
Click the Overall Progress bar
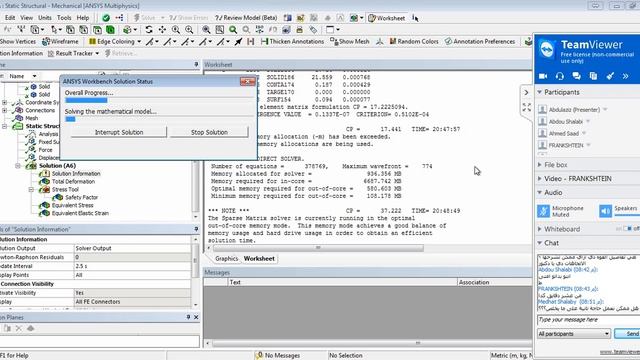coord(159,100)
